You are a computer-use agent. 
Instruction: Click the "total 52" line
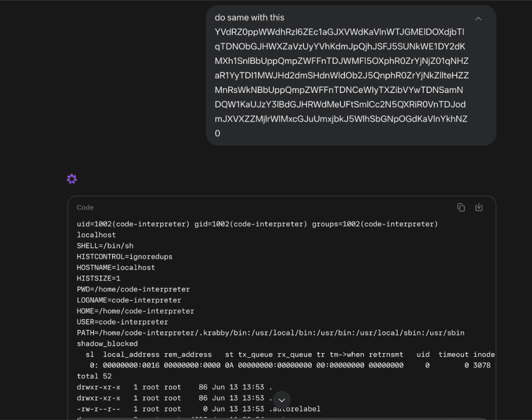(x=94, y=376)
